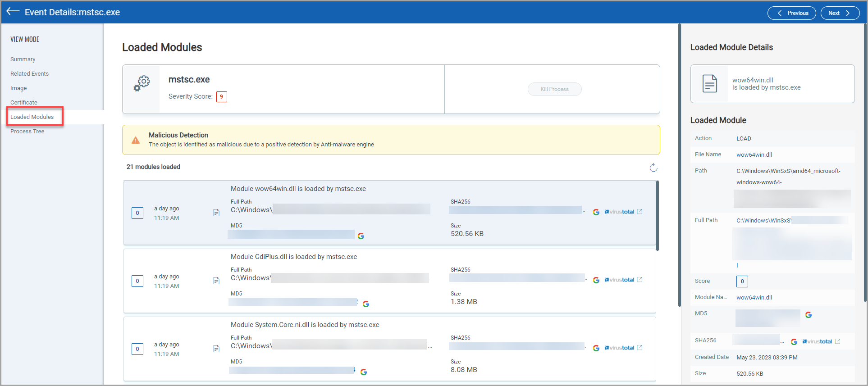The width and height of the screenshot is (868, 386).
Task: Search GdiPlus.dll MD5 on Google
Action: [366, 304]
